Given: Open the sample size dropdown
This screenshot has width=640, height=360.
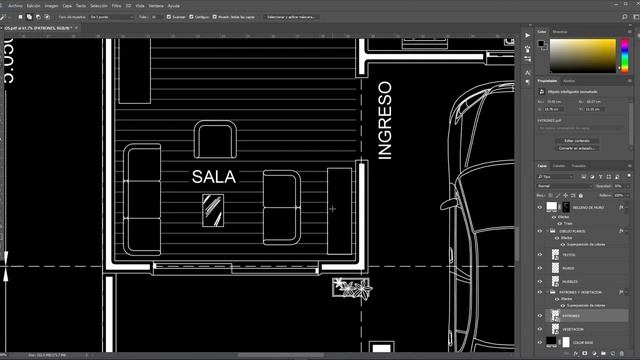Looking at the screenshot, I should (x=112, y=17).
